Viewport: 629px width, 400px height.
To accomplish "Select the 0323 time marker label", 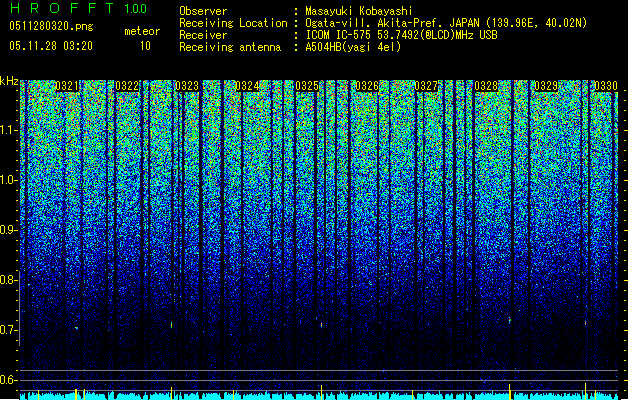I will [187, 86].
